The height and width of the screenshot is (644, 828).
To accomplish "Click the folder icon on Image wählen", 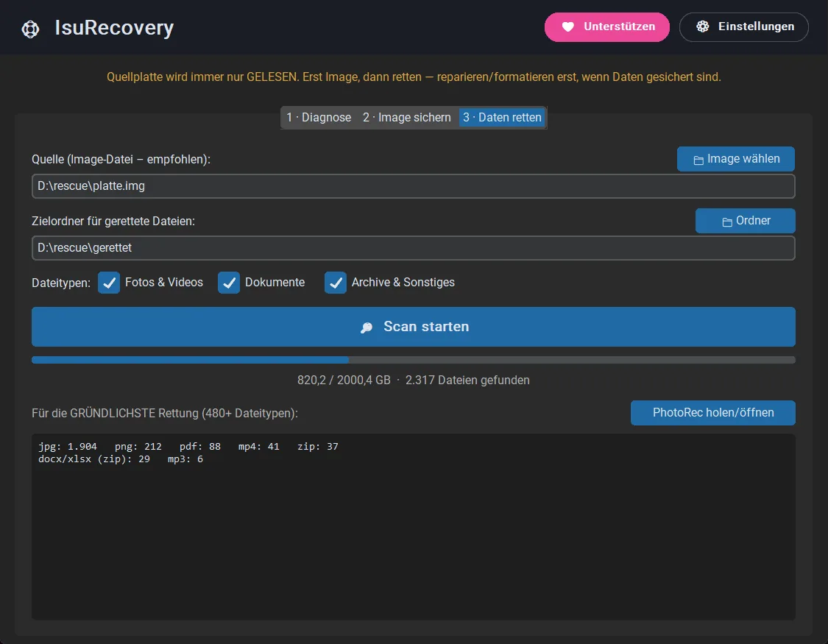I will pyautogui.click(x=698, y=160).
